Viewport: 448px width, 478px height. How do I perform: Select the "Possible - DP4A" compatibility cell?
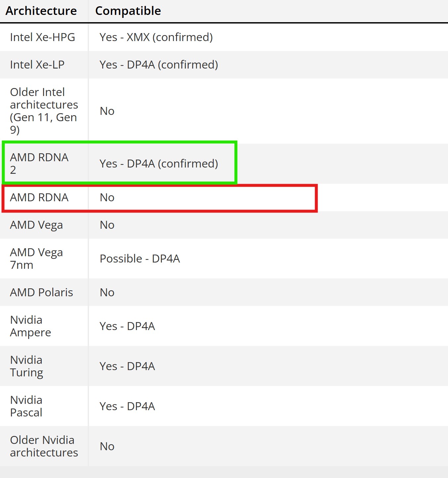[x=140, y=259]
